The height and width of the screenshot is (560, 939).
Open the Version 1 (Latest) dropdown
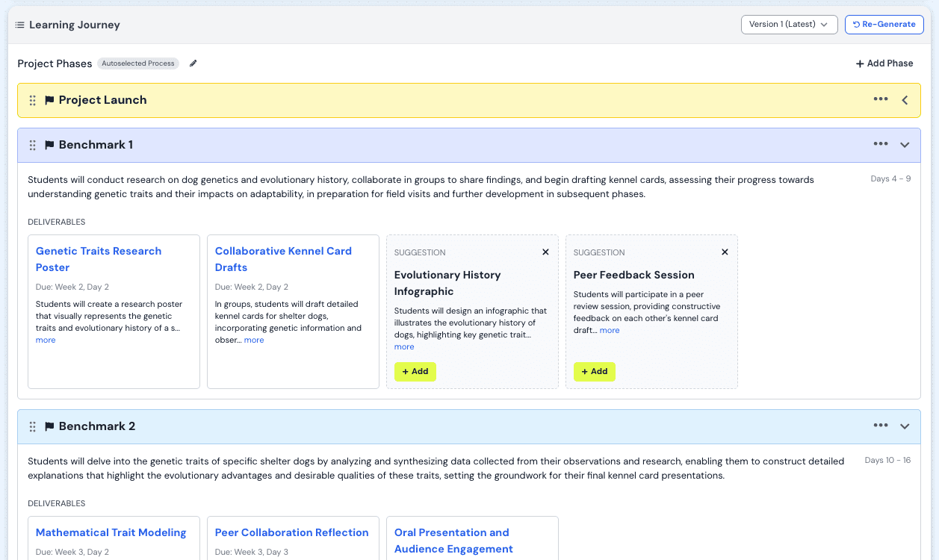click(x=789, y=25)
